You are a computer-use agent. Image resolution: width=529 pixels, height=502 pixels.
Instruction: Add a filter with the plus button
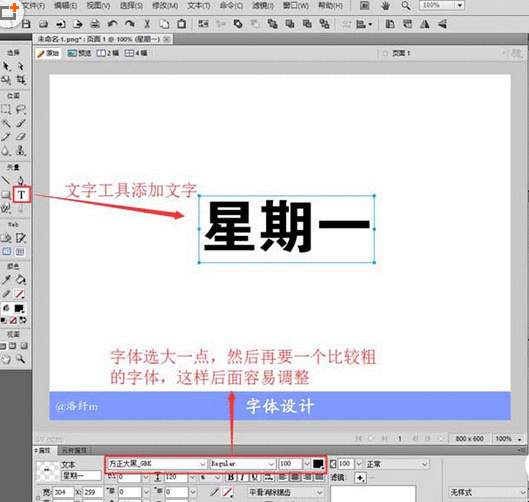tap(360, 478)
